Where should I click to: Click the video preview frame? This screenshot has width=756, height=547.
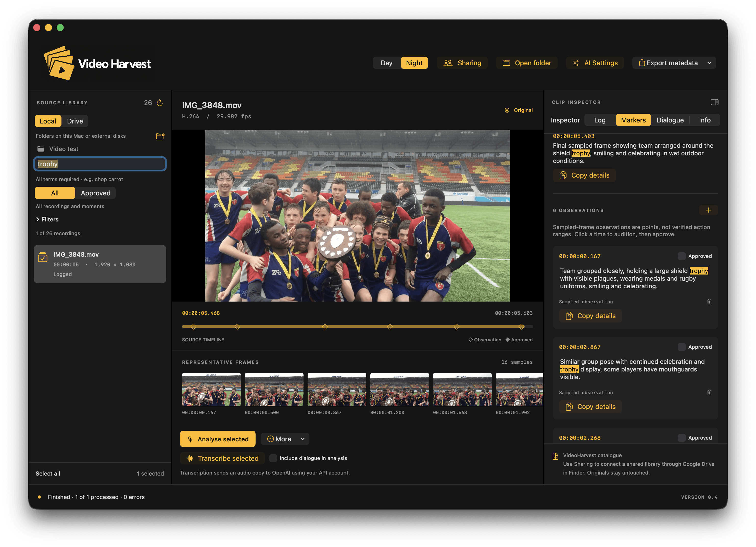[x=357, y=216]
